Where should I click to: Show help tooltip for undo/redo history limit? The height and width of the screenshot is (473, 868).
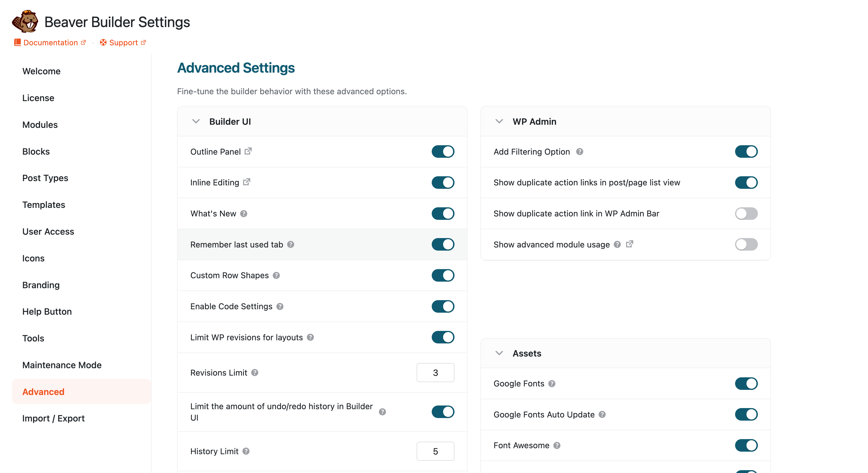(x=382, y=412)
